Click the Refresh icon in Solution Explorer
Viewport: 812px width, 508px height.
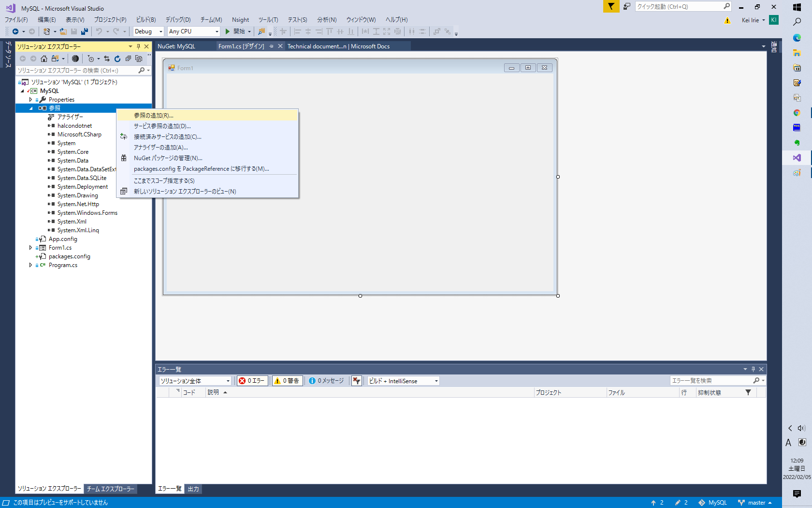tap(117, 59)
